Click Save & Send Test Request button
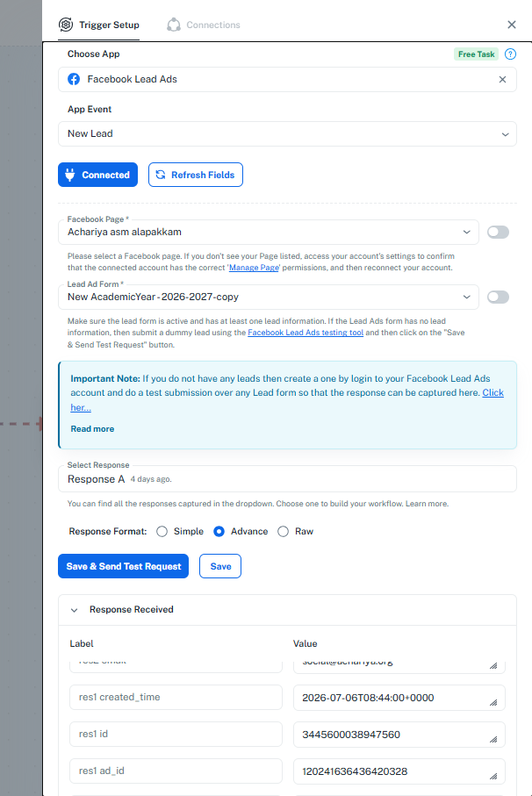The width and height of the screenshot is (532, 796). click(124, 567)
